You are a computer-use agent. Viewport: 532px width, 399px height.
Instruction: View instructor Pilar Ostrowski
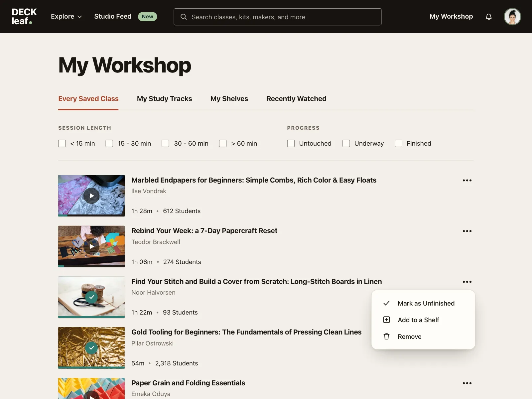pos(152,343)
